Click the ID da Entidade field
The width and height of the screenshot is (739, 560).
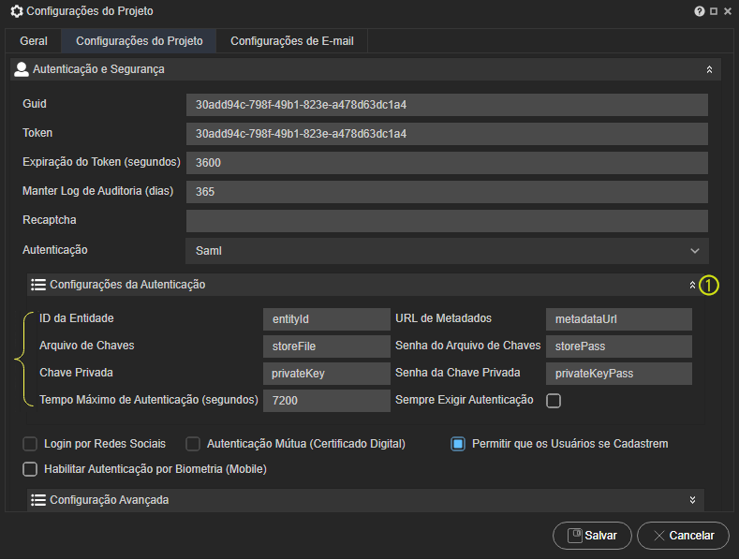click(x=327, y=319)
